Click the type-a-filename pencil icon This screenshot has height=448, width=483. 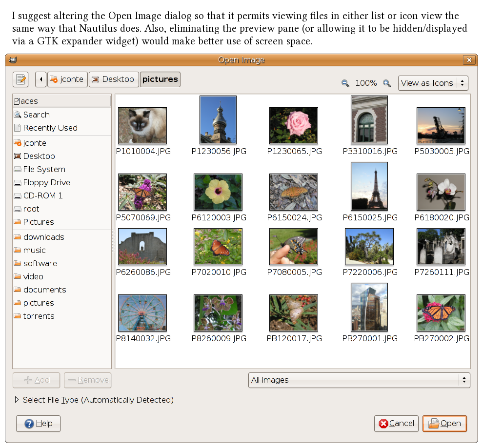coord(20,79)
